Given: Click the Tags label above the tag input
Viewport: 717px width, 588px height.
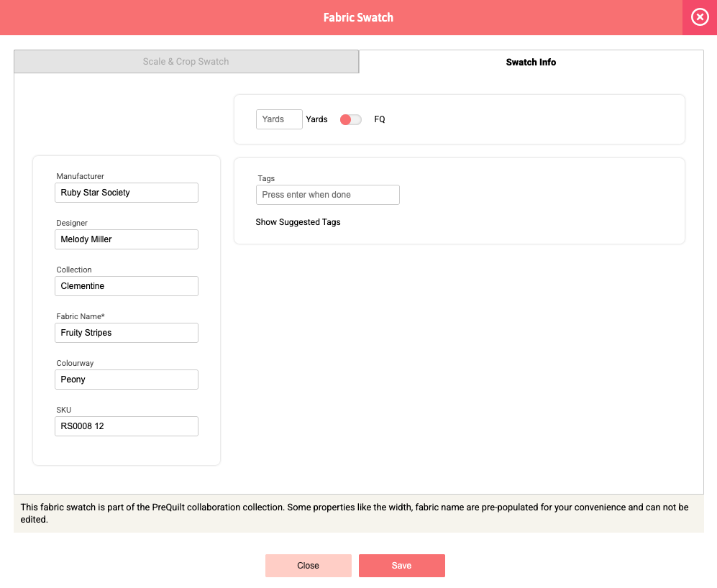Looking at the screenshot, I should [x=266, y=178].
